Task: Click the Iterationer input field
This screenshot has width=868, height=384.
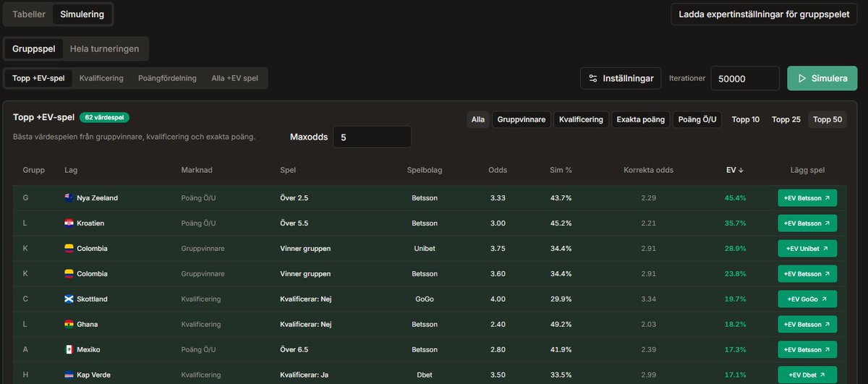Action: point(745,78)
